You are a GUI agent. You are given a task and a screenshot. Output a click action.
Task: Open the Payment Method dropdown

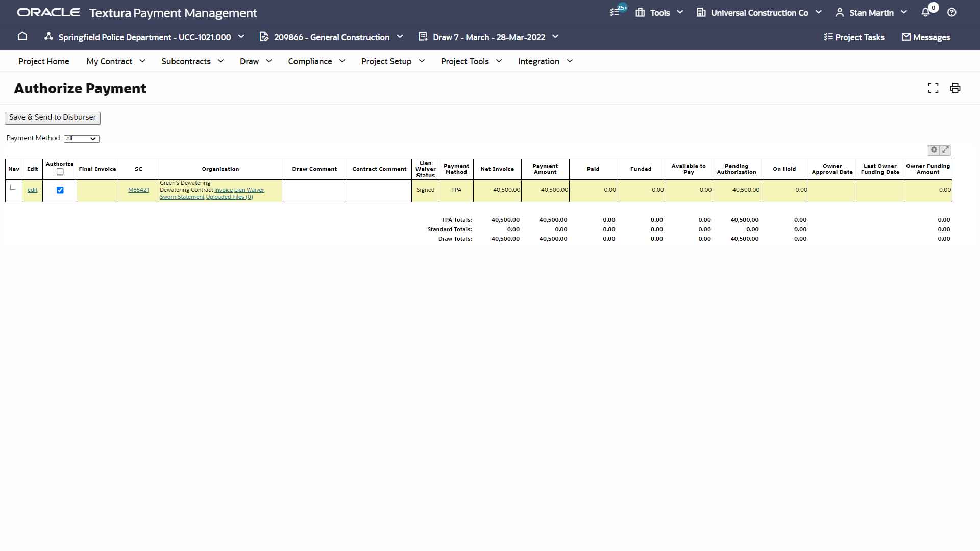coord(81,138)
